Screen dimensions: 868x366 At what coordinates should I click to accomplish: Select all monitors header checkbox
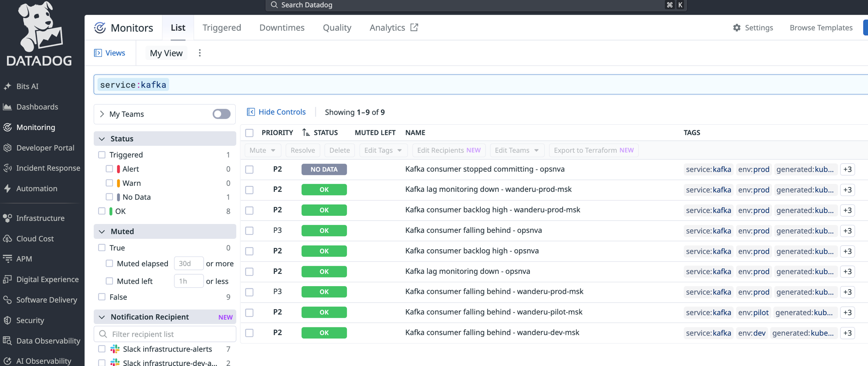[250, 133]
